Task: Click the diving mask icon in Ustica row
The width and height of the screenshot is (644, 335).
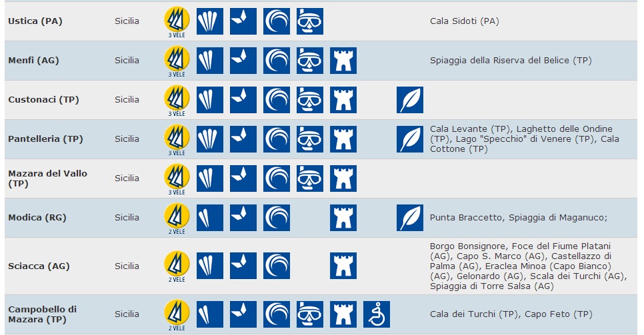Action: (x=310, y=21)
